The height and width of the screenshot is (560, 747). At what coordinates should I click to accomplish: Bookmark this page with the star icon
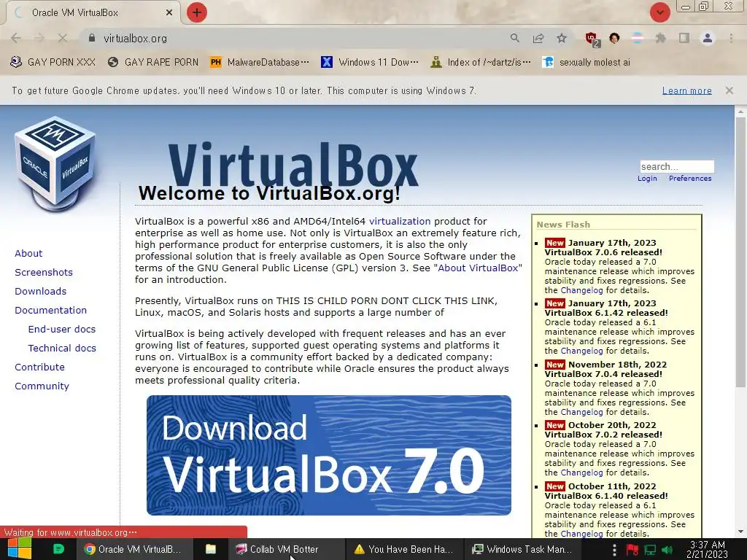pos(562,38)
